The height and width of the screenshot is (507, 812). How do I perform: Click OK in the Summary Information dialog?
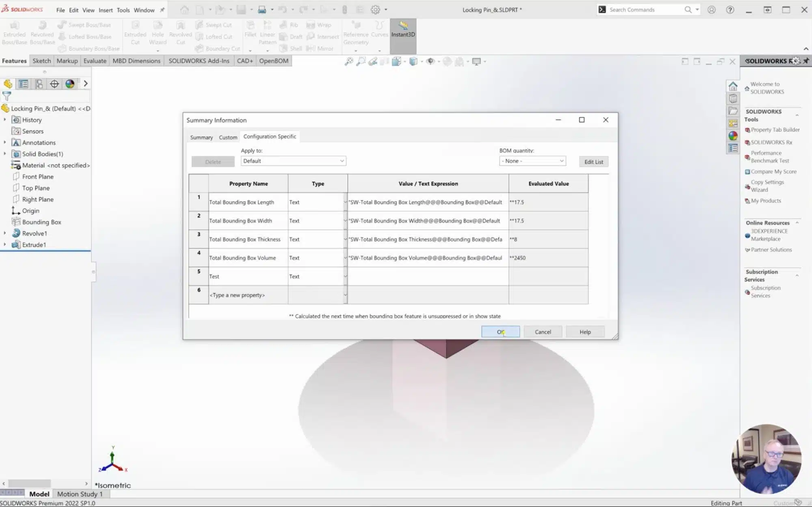(500, 332)
